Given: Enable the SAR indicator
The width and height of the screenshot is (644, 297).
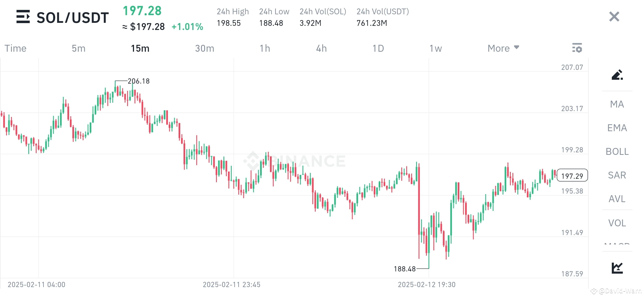Looking at the screenshot, I should click(x=616, y=175).
